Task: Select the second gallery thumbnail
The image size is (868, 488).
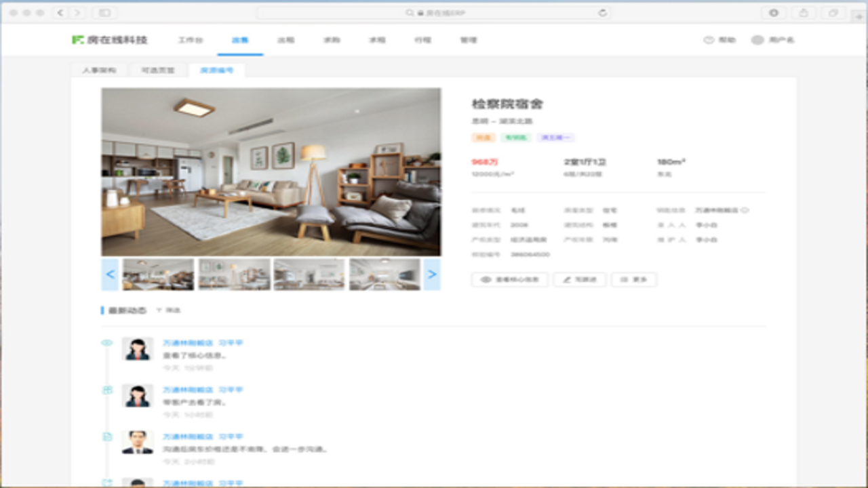Action: coord(234,274)
